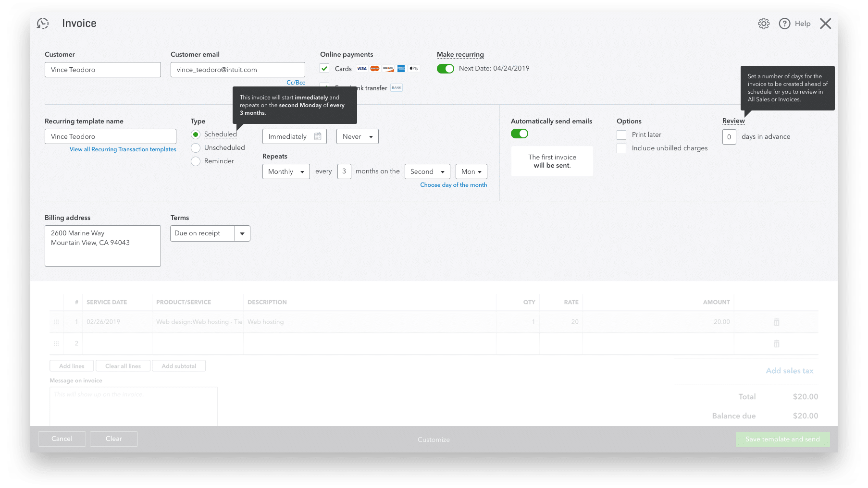Click the Apple Pay logo
This screenshot has height=488, width=868.
[414, 69]
